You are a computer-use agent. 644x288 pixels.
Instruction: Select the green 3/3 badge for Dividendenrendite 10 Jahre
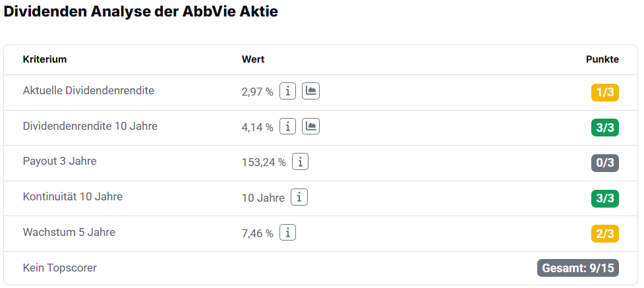pos(604,128)
